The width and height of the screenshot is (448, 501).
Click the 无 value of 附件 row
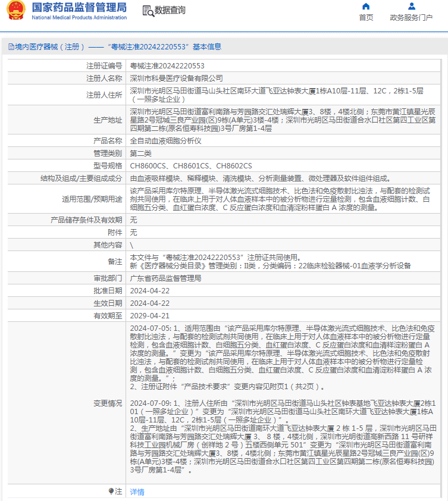134,232
